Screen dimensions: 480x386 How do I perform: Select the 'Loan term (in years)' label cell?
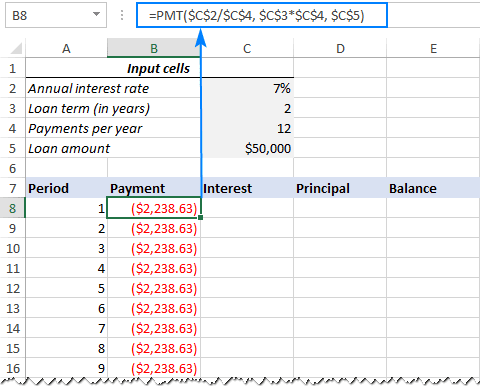coord(113,108)
